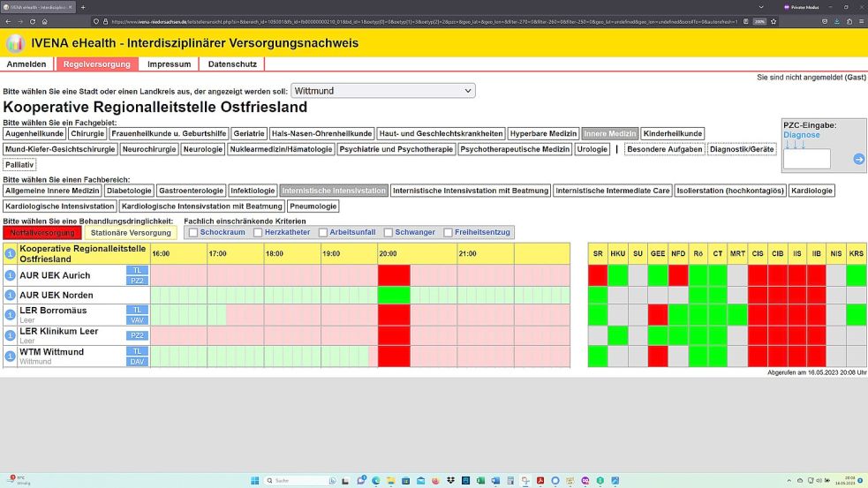
Task: Open Diagnostik/Geräte category
Action: pyautogui.click(x=742, y=149)
